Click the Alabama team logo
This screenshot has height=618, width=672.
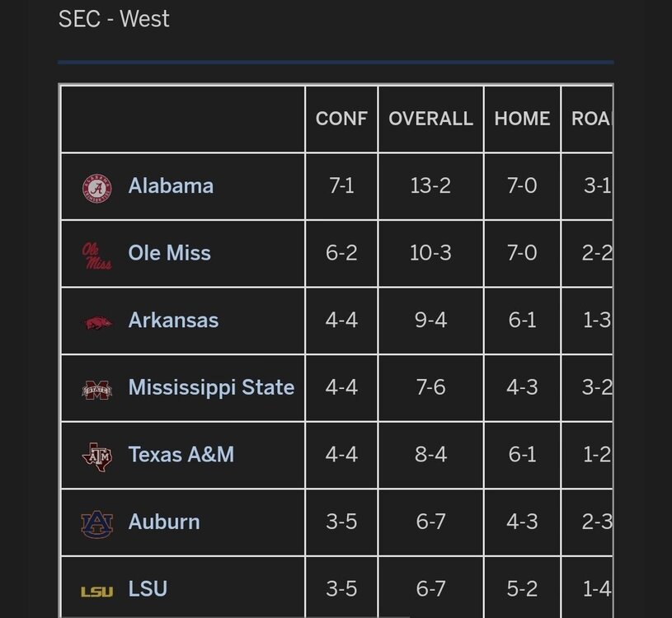tap(96, 187)
